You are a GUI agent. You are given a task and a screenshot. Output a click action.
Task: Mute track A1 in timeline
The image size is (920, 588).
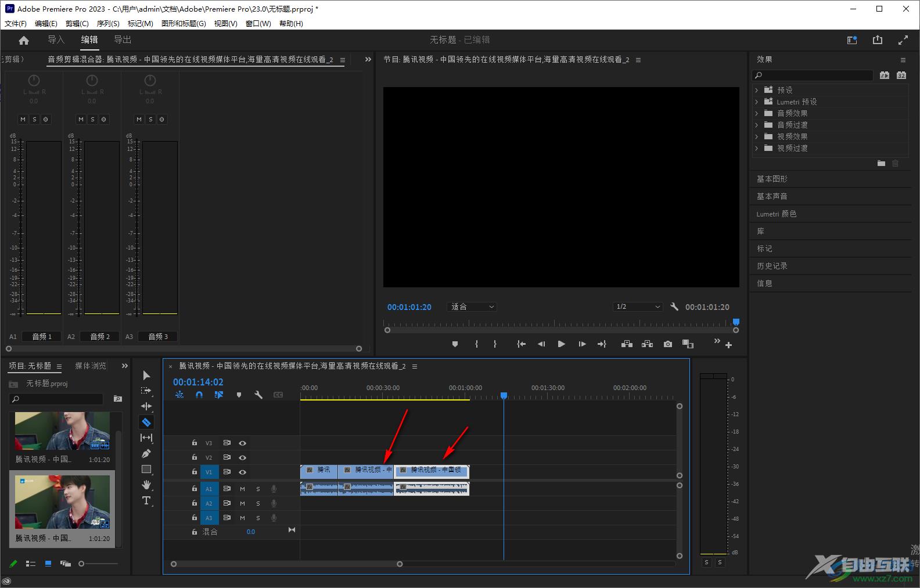pos(242,489)
